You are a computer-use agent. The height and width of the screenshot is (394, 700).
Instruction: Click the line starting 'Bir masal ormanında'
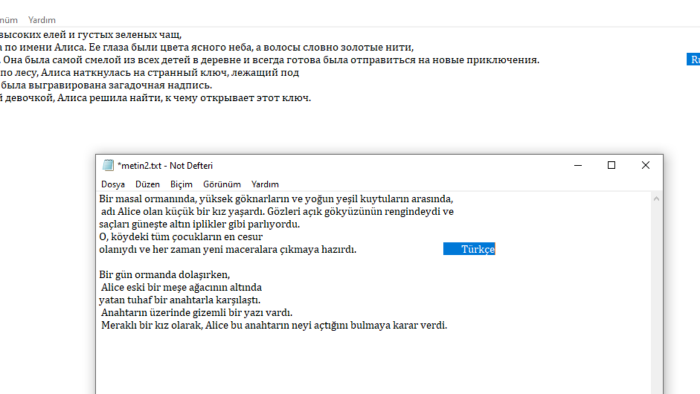(x=276, y=199)
